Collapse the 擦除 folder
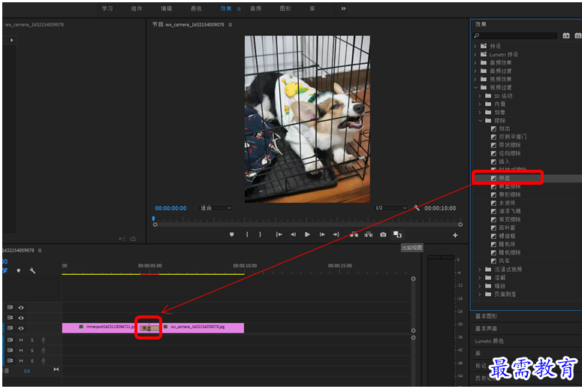 [481, 121]
